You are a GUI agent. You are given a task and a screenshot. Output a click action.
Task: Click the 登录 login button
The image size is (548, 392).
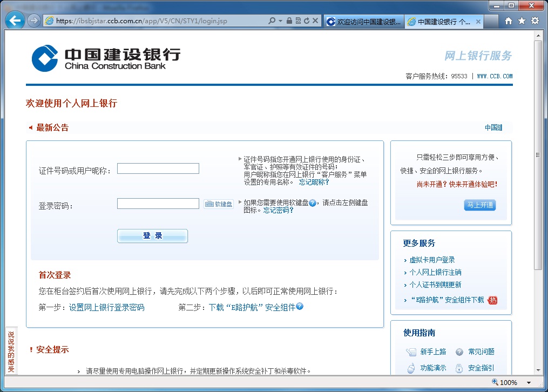(x=152, y=236)
